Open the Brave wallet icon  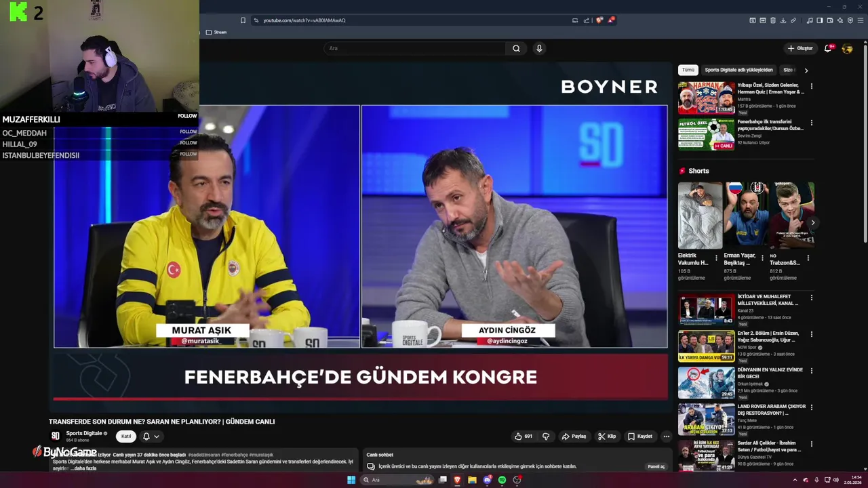[x=830, y=20]
